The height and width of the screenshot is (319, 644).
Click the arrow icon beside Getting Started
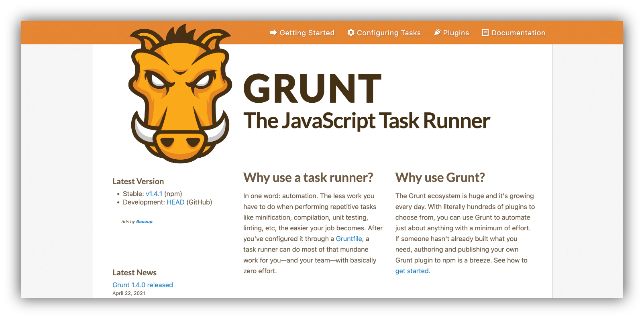tap(273, 33)
